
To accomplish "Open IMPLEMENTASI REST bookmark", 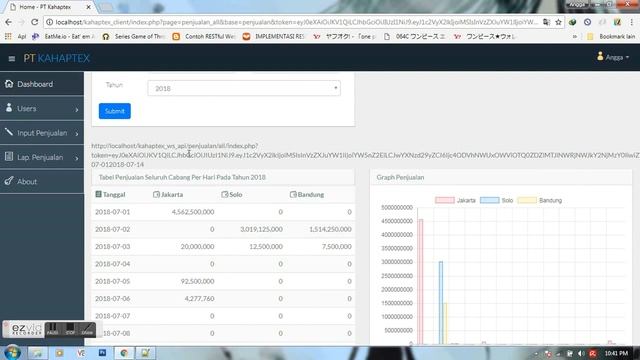I will 274,36.
